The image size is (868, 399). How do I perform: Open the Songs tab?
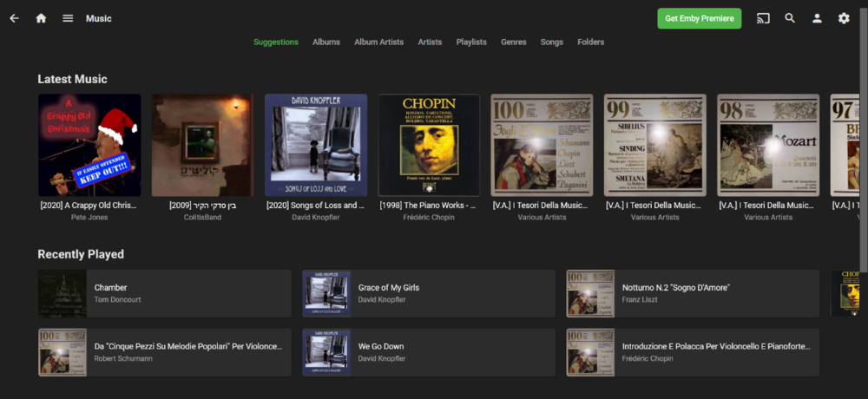tap(552, 42)
